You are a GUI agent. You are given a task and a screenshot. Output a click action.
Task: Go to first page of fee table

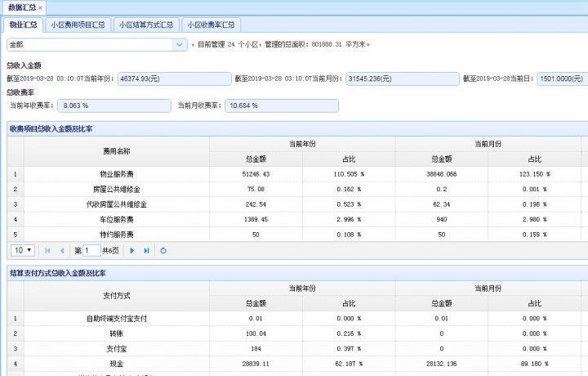(x=47, y=250)
